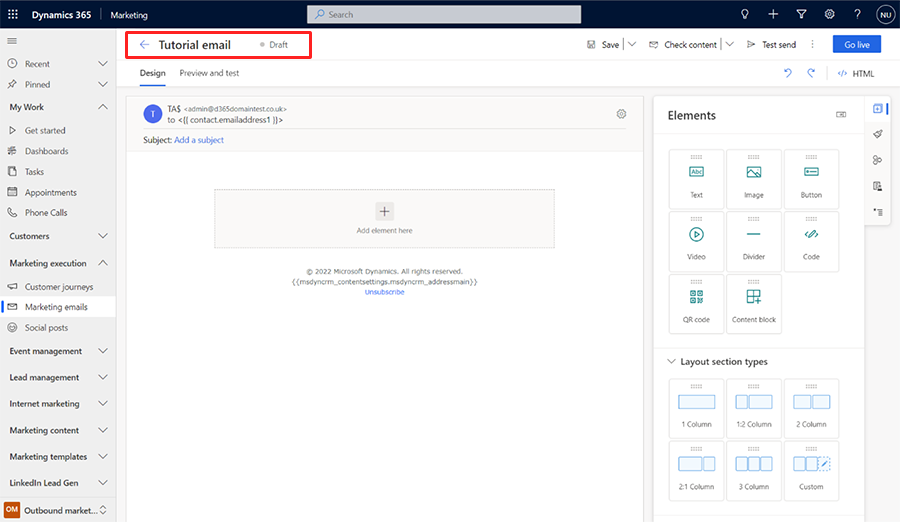Screen dimensions: 900x522
Task: Choose the 2:1 Column layout section
Action: point(696,471)
